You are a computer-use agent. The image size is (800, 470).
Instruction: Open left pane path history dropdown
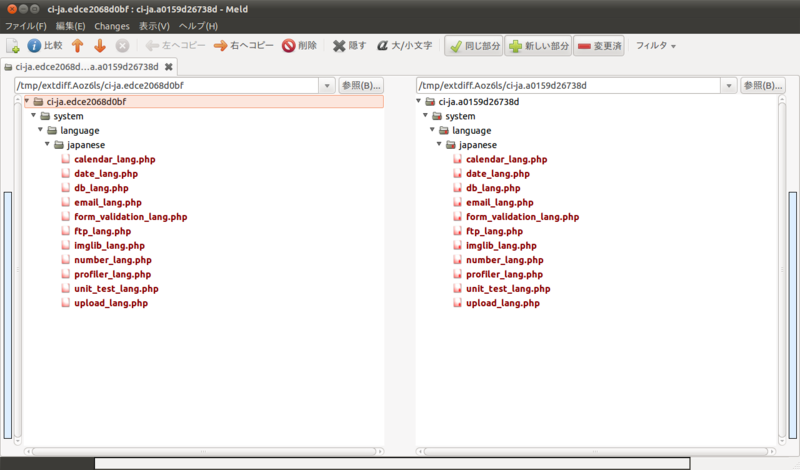pyautogui.click(x=327, y=86)
